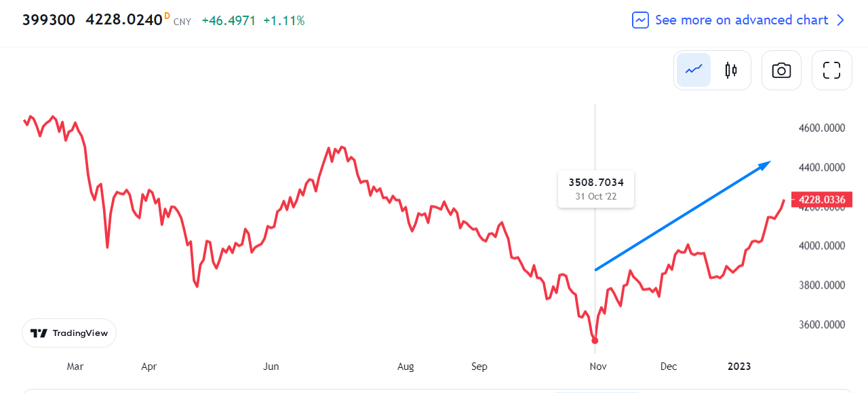868x393 pixels.
Task: Click the advanced chart icon
Action: point(640,20)
